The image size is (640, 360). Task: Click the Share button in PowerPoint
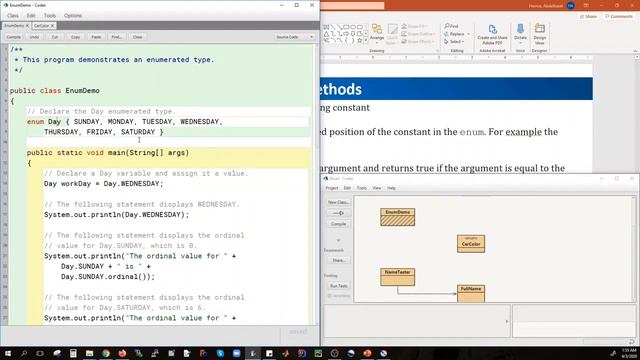pyautogui.click(x=588, y=17)
